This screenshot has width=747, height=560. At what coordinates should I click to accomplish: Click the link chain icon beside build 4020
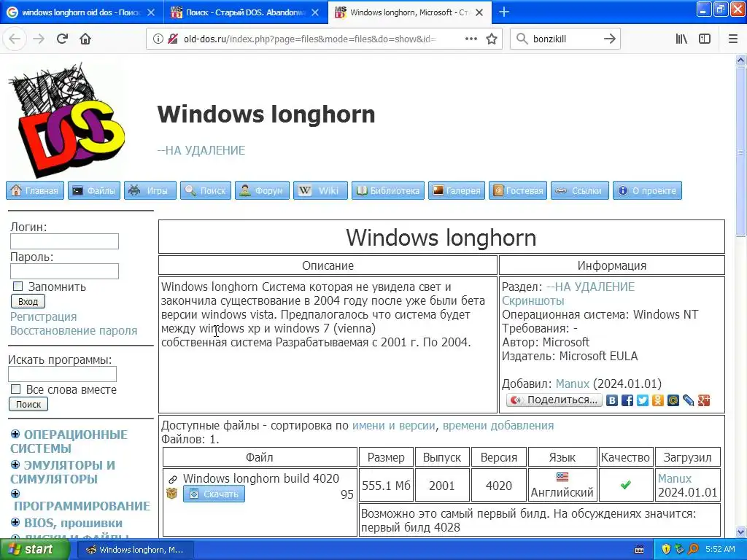click(172, 479)
